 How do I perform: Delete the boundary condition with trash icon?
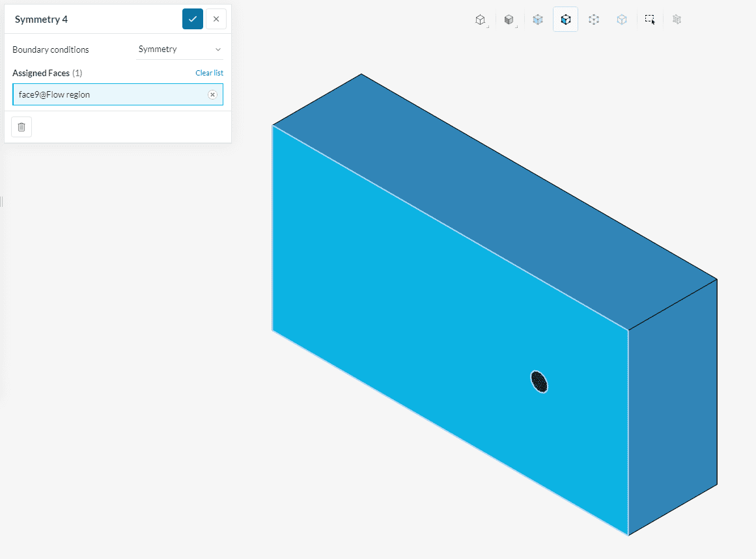(21, 127)
